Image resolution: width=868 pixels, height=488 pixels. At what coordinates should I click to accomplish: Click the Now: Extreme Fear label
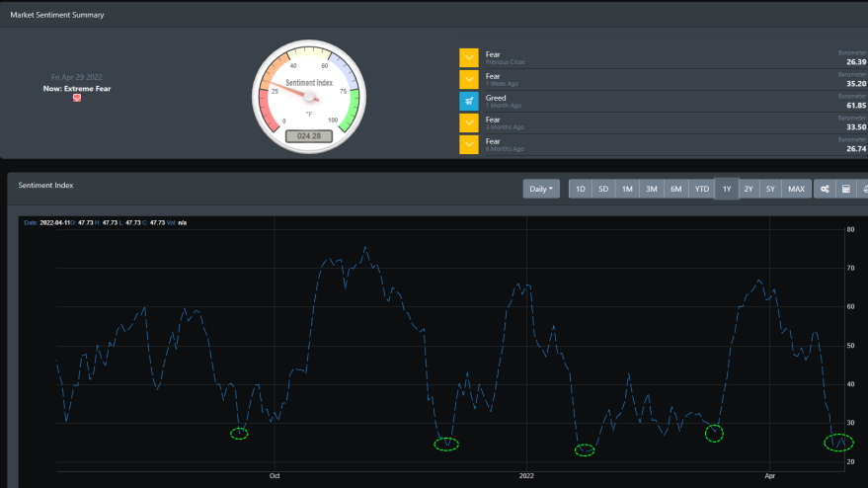click(x=77, y=89)
